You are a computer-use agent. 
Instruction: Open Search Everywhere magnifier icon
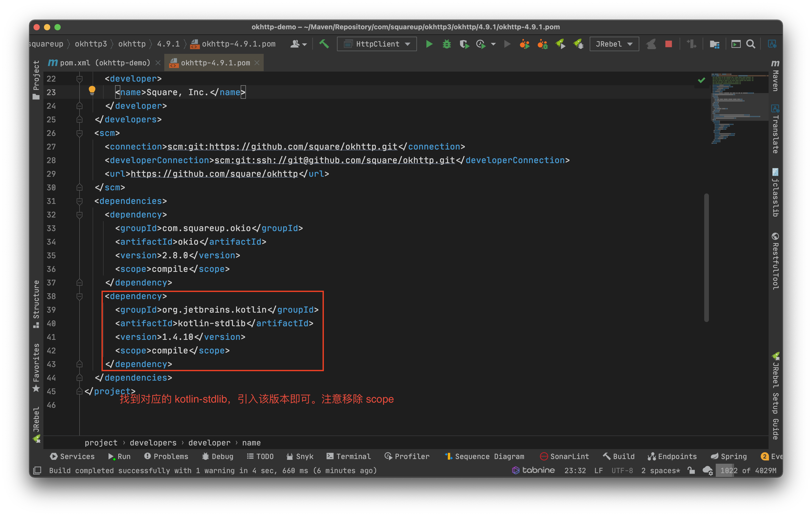point(751,44)
